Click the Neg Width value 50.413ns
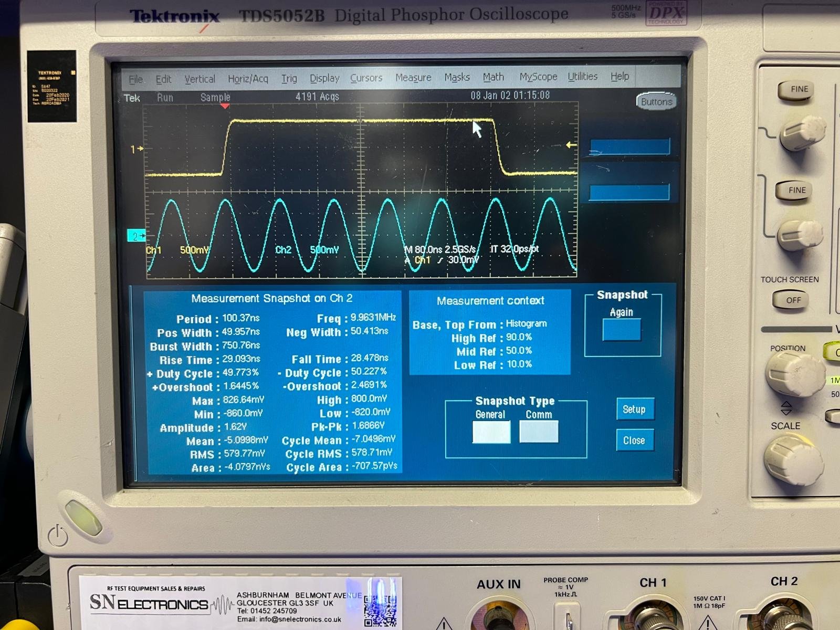 pyautogui.click(x=370, y=331)
